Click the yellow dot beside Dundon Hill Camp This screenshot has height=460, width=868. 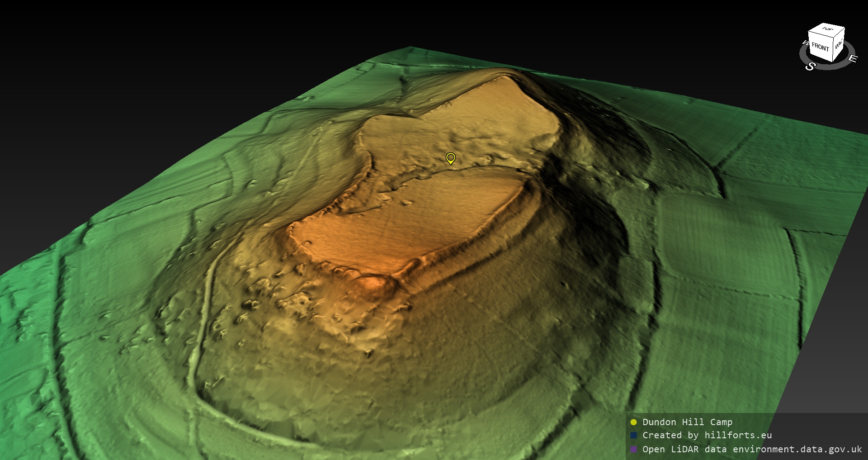pos(633,422)
